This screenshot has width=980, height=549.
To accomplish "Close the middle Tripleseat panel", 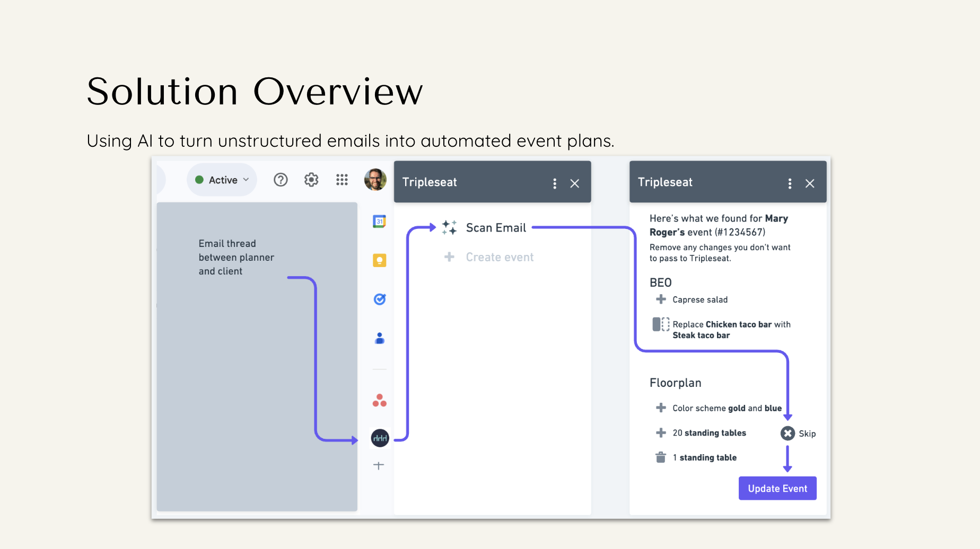I will 575,183.
